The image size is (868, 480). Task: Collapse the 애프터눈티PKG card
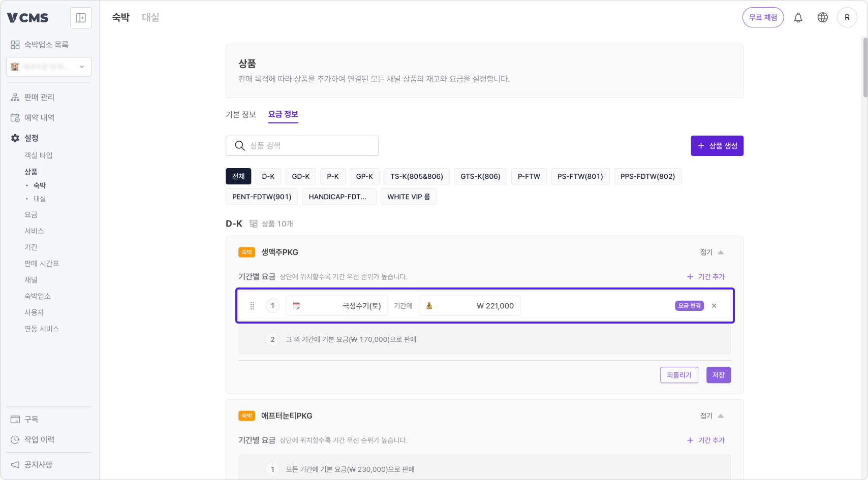(710, 415)
